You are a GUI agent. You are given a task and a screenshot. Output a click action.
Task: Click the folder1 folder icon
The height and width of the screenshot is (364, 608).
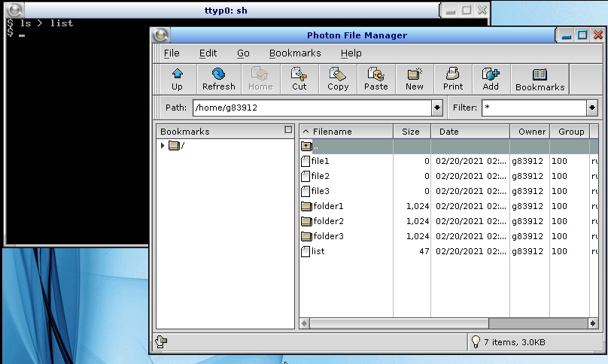pyautogui.click(x=306, y=206)
